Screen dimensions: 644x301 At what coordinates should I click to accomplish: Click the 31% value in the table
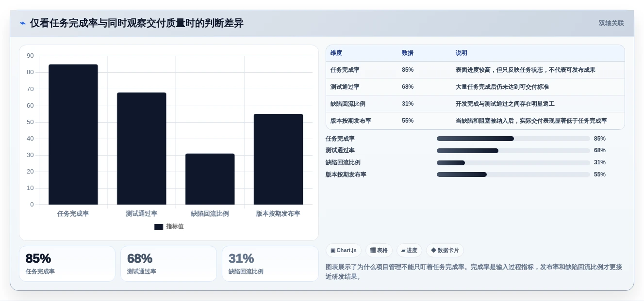click(x=408, y=104)
